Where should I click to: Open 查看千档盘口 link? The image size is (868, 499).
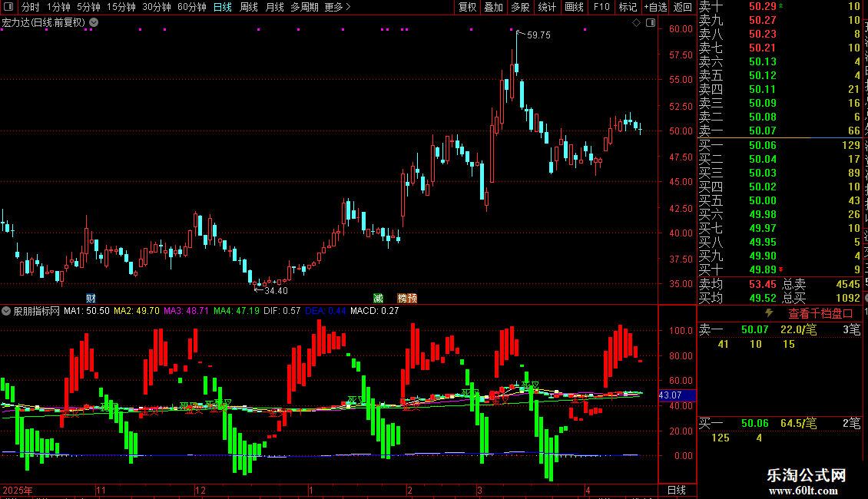click(820, 314)
